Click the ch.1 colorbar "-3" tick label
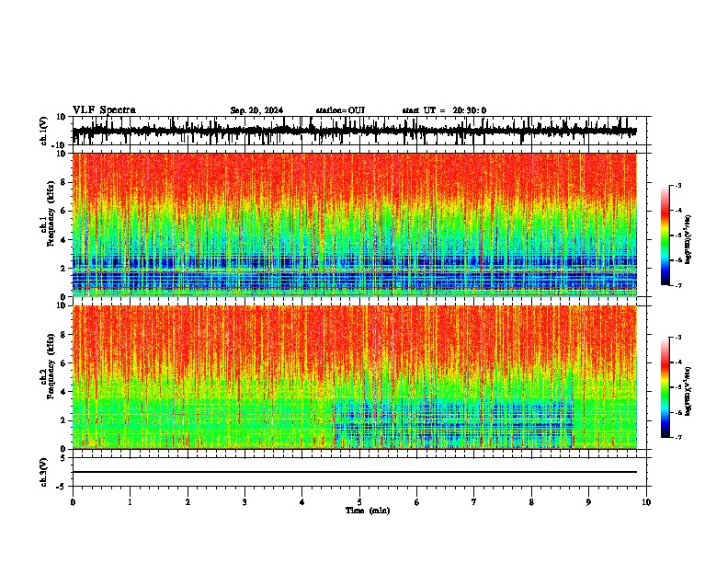 tap(678, 186)
